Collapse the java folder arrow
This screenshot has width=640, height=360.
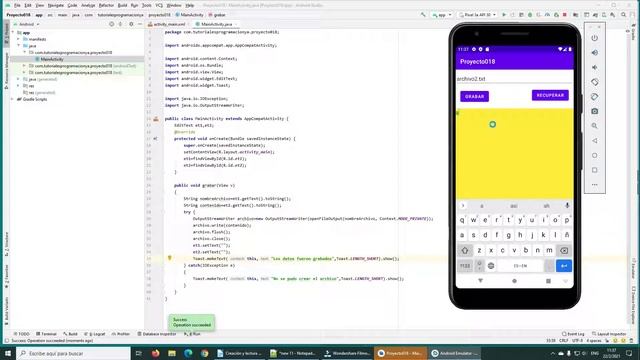point(19,46)
